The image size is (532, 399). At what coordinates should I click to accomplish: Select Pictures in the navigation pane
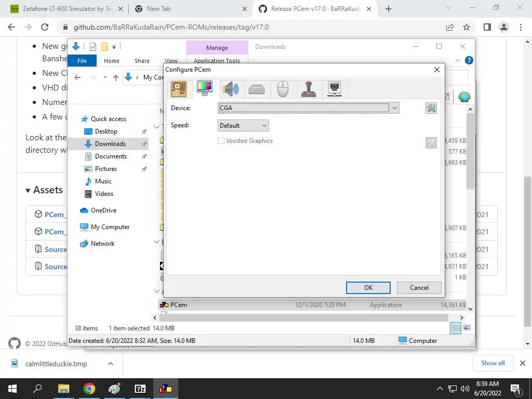point(105,169)
